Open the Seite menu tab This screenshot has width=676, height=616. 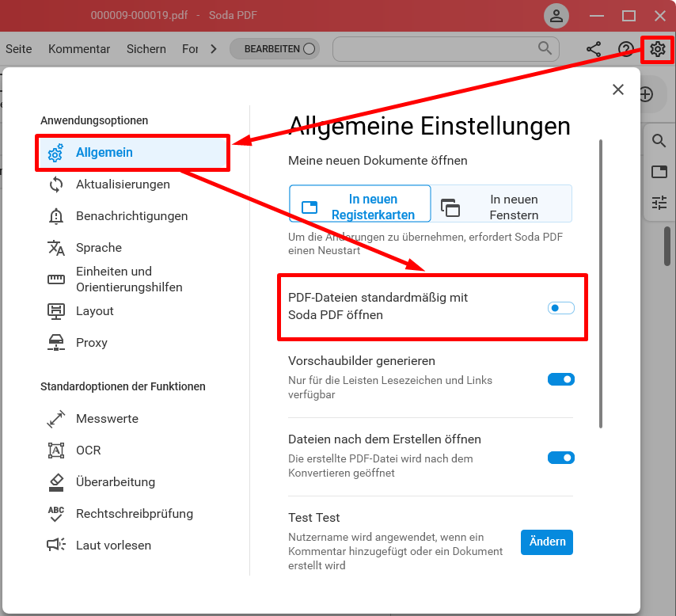[x=18, y=49]
